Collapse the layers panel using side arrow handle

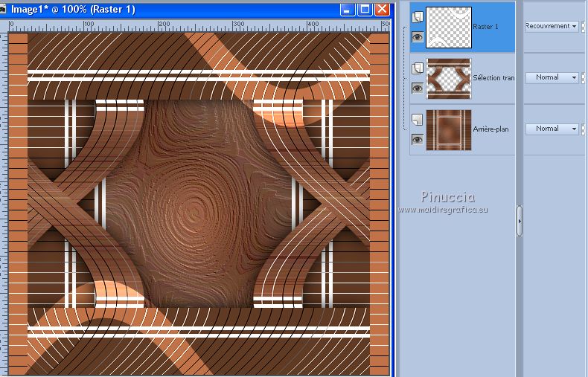tap(520, 221)
